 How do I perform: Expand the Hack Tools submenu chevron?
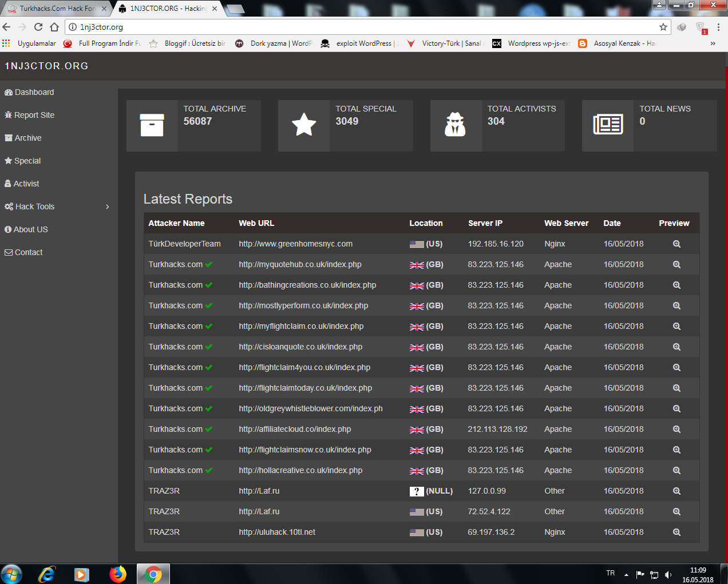(x=107, y=206)
